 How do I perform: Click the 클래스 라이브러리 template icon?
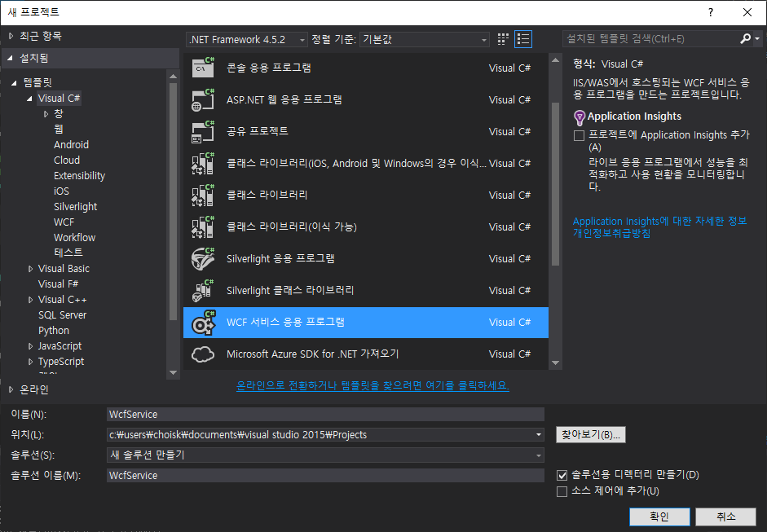[x=203, y=195]
